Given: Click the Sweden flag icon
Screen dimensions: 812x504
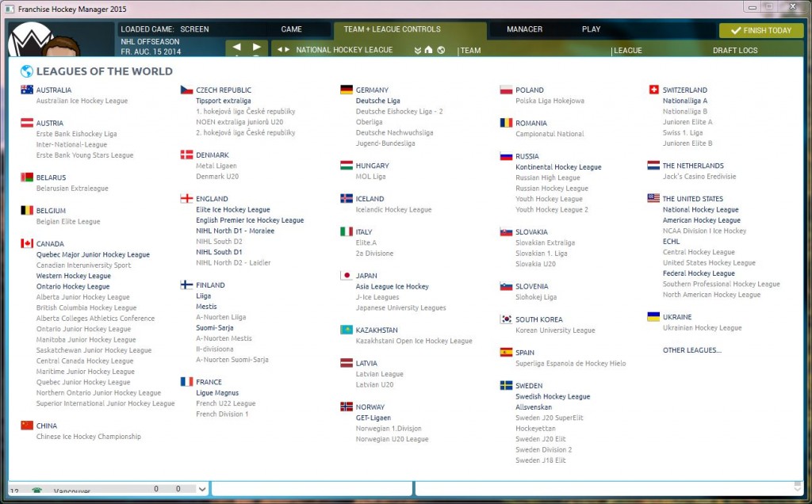Looking at the screenshot, I should [506, 385].
